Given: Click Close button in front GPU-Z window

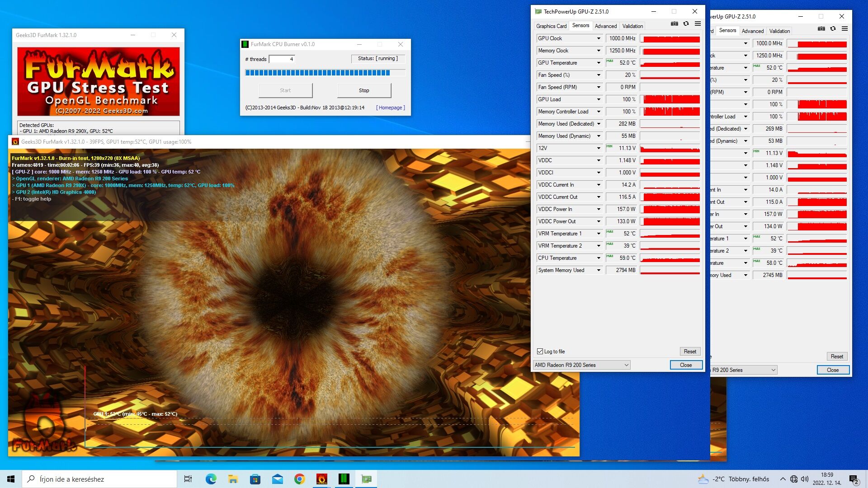Looking at the screenshot, I should tap(686, 365).
